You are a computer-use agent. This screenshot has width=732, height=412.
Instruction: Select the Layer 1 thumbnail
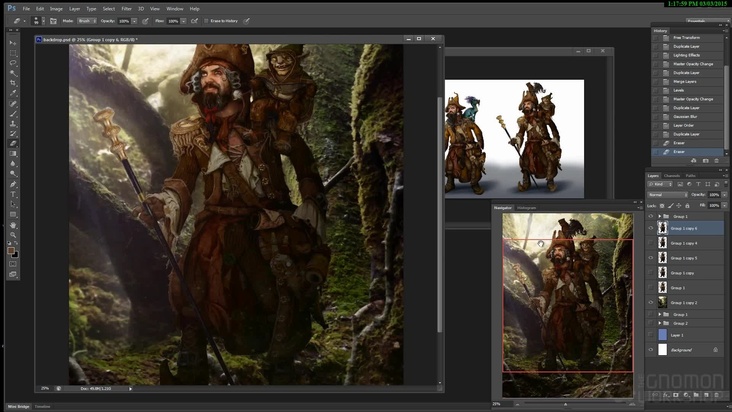point(661,336)
